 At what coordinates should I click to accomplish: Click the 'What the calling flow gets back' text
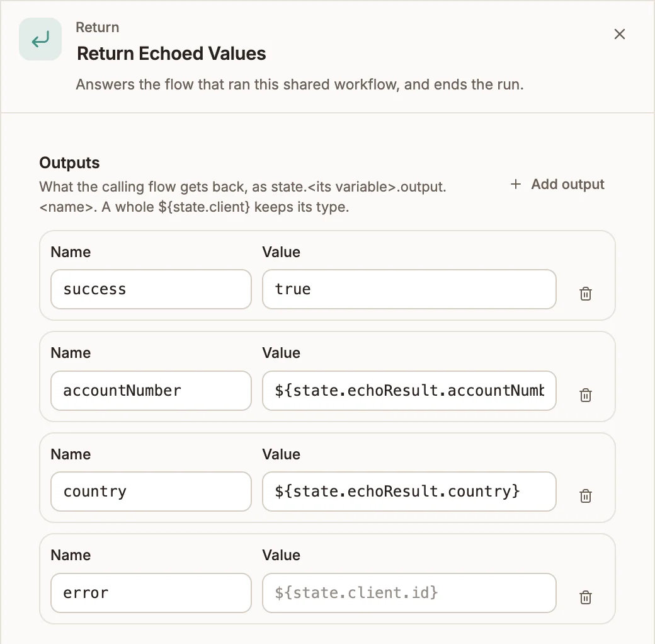click(x=242, y=197)
